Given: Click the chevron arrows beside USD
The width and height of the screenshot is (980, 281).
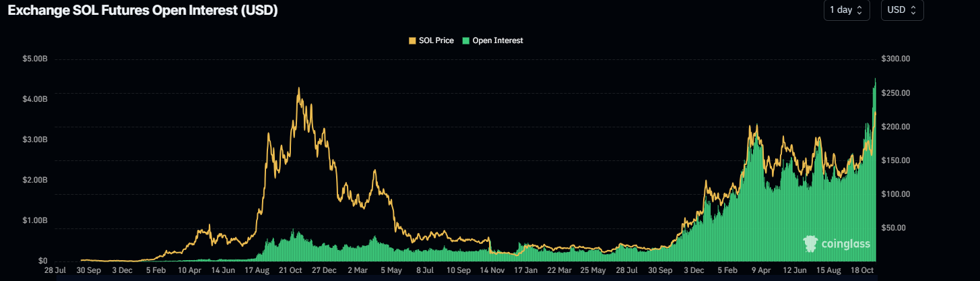Looking at the screenshot, I should point(913,10).
